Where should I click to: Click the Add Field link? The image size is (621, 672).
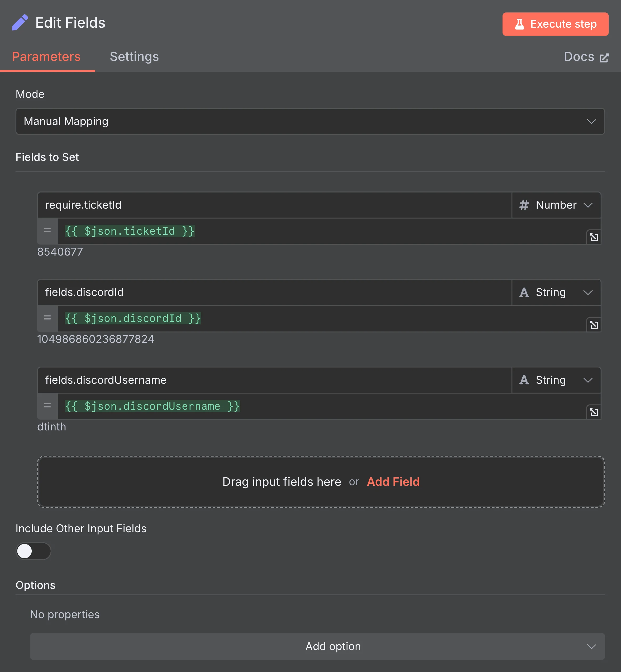[393, 482]
